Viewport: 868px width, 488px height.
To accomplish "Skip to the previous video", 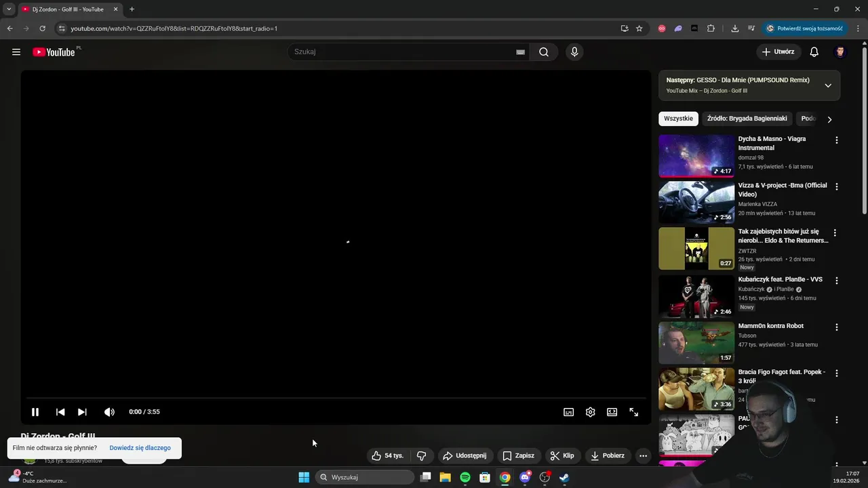I will 60,412.
